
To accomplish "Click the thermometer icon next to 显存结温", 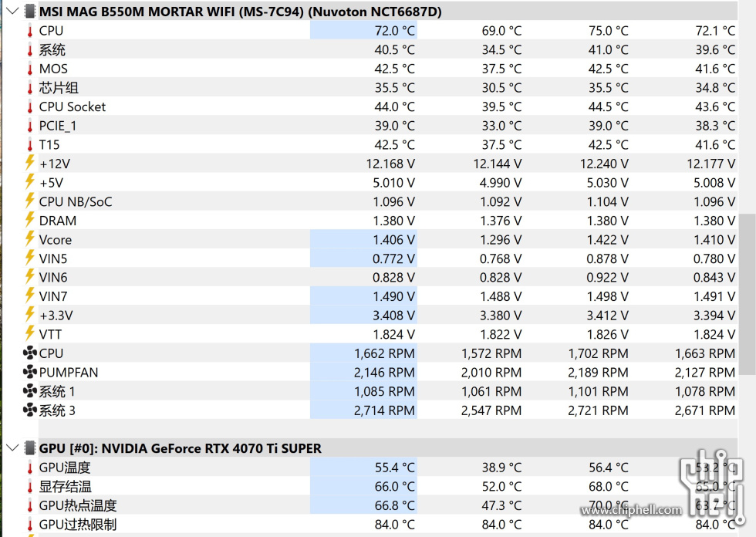I will (30, 486).
